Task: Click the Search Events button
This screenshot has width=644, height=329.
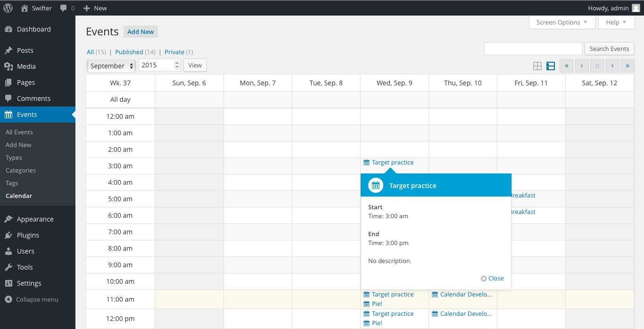Action: pos(609,49)
